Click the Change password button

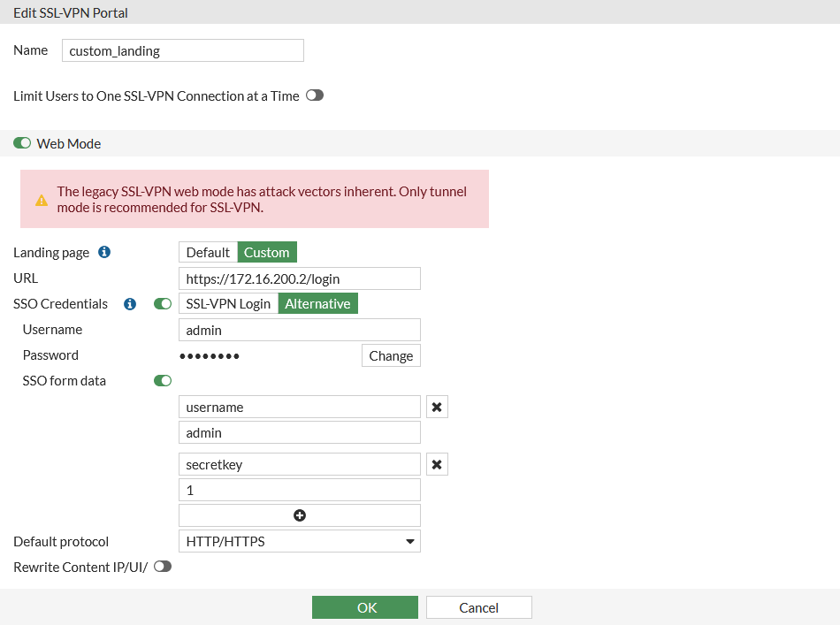pos(390,355)
